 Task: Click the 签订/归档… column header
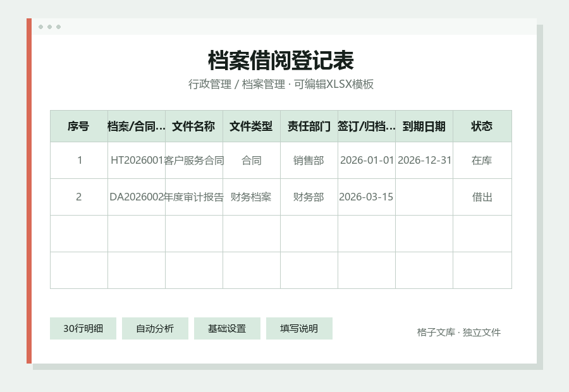(x=367, y=126)
